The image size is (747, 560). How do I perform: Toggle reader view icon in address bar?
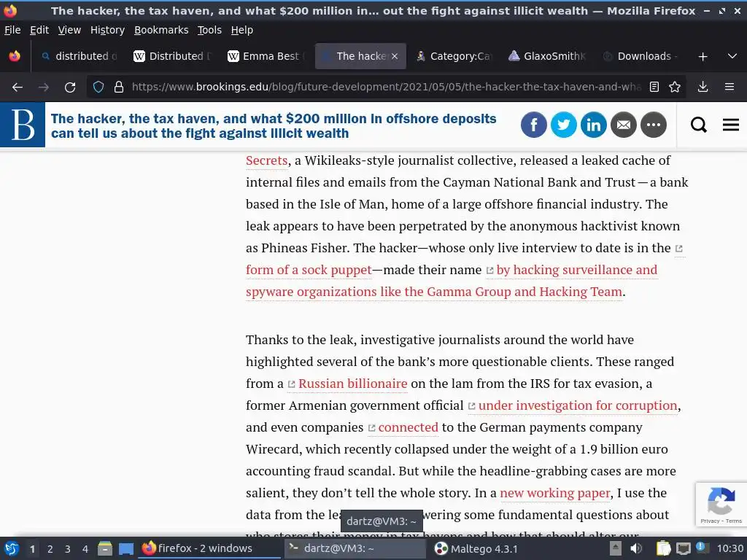[654, 87]
